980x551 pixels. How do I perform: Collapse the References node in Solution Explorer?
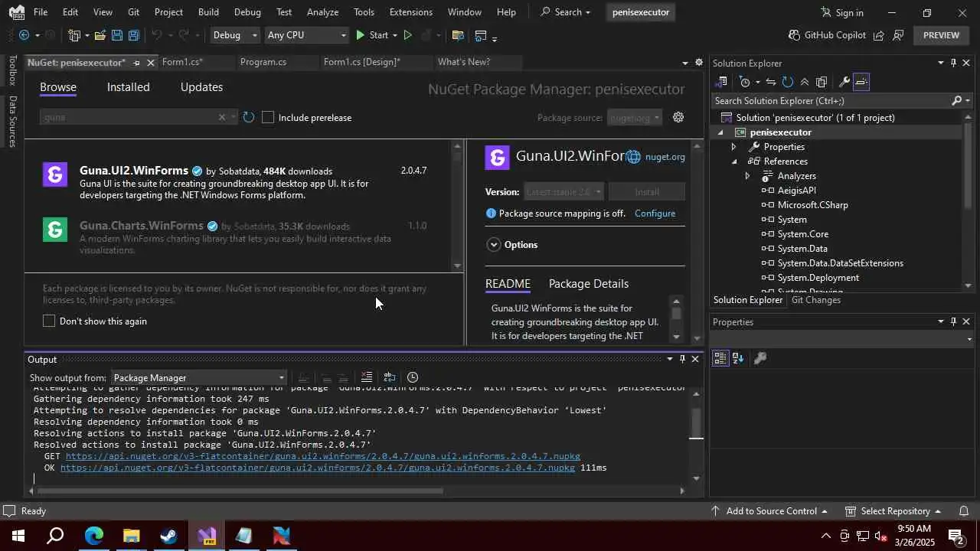pyautogui.click(x=733, y=161)
